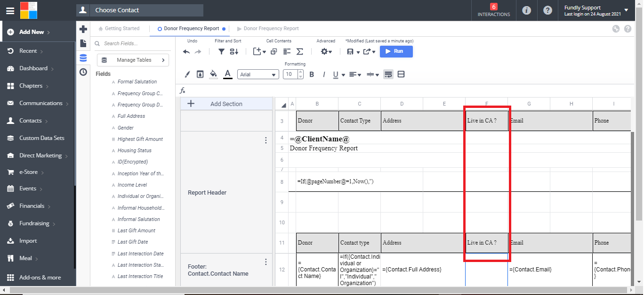
Task: Open the save options dropdown arrow
Action: pyautogui.click(x=358, y=52)
